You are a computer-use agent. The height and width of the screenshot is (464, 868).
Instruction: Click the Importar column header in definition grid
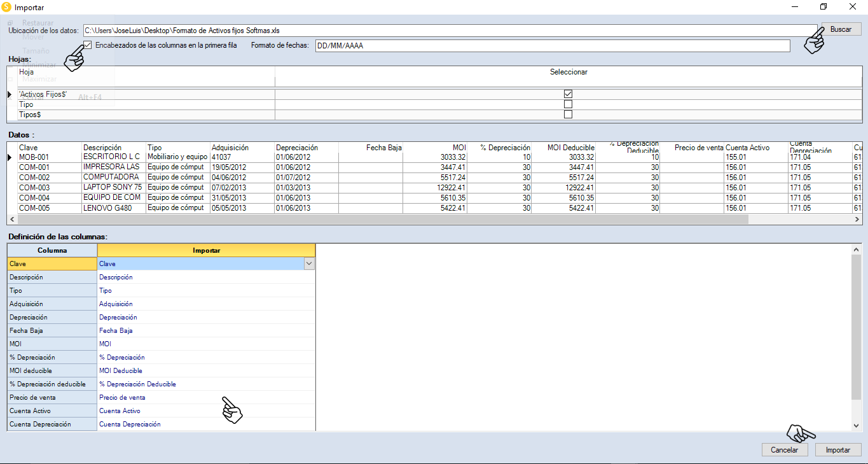coord(206,250)
